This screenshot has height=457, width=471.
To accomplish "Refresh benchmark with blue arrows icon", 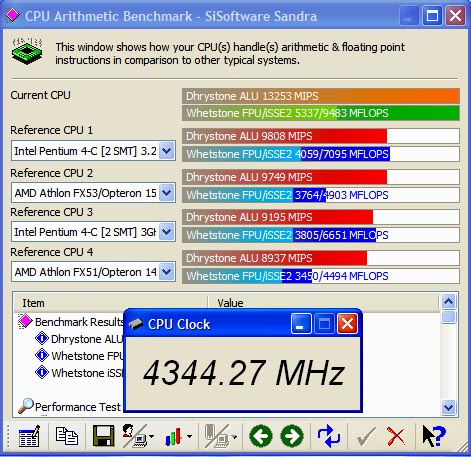I will [329, 436].
